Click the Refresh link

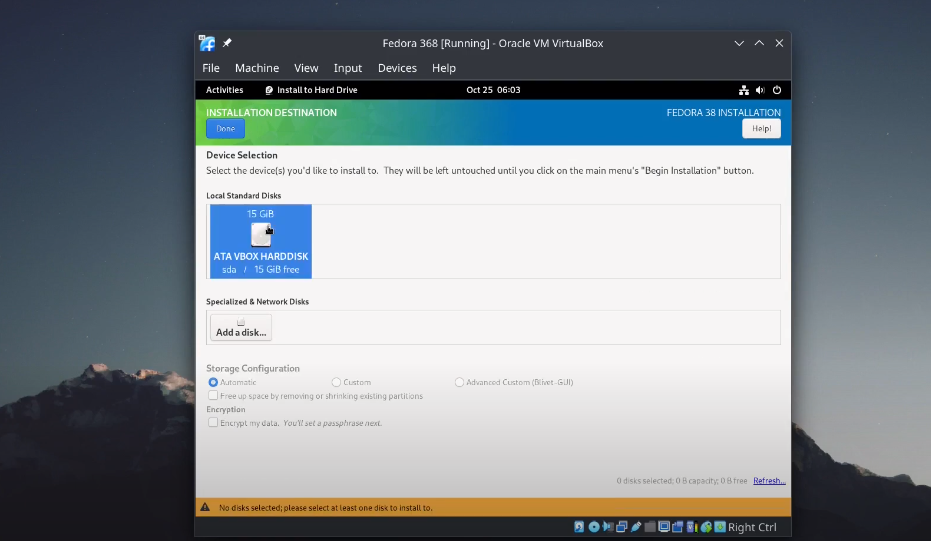pos(769,481)
